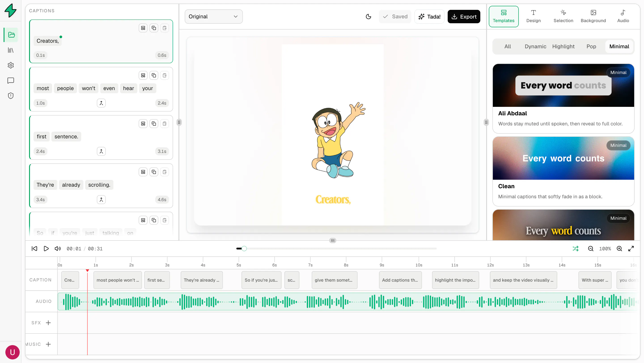Switch to the Design tab
Image resolution: width=644 pixels, height=363 pixels.
point(534,17)
